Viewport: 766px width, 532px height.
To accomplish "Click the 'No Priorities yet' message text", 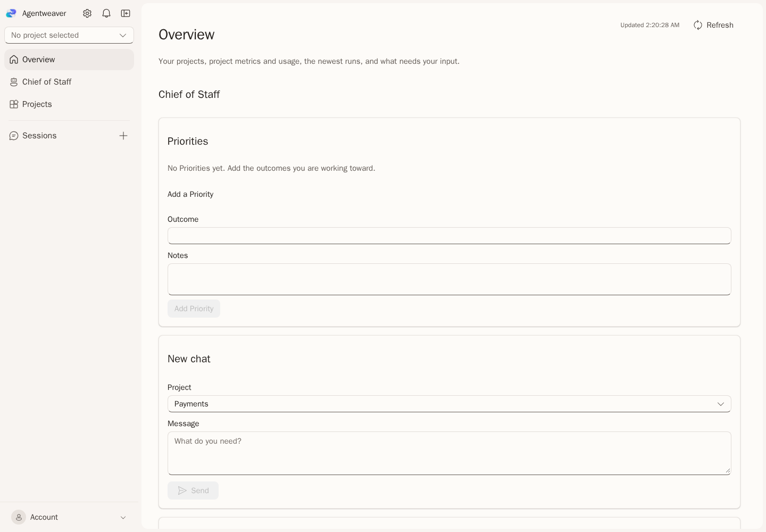I will [271, 168].
